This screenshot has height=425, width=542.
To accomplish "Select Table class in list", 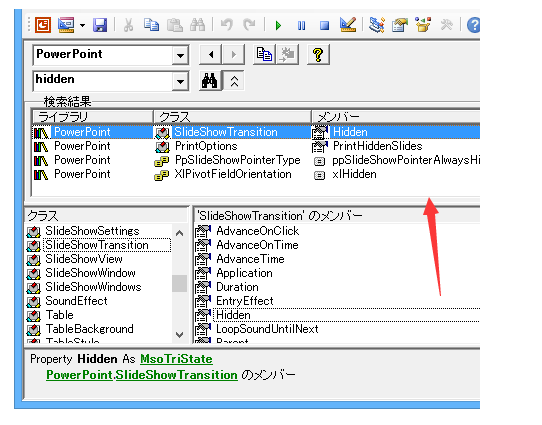I will coord(59,315).
